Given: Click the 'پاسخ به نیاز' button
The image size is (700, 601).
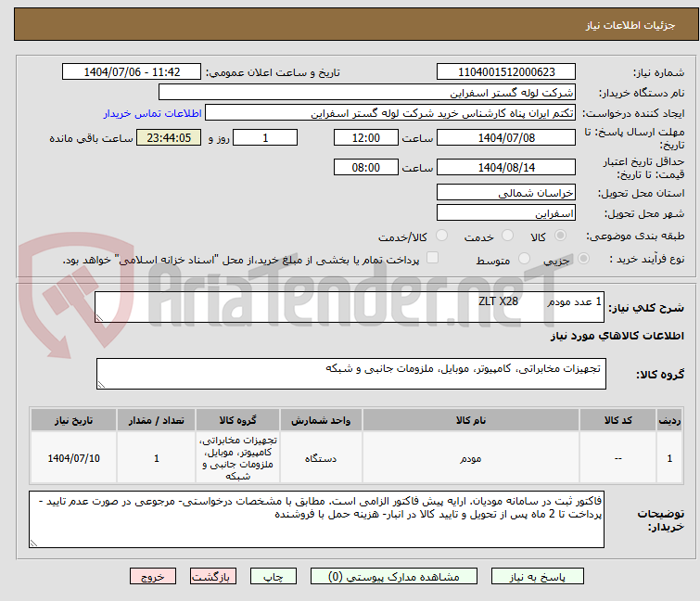Looking at the screenshot, I should point(538,577).
